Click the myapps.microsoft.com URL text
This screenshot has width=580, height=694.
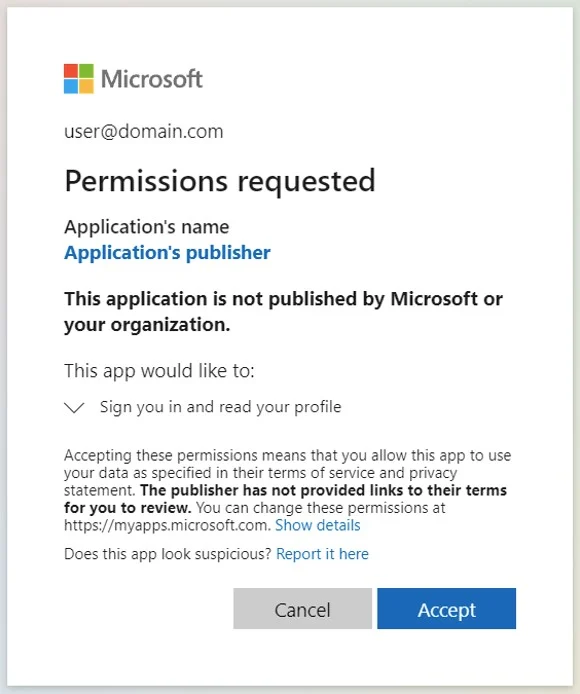pyautogui.click(x=167, y=525)
